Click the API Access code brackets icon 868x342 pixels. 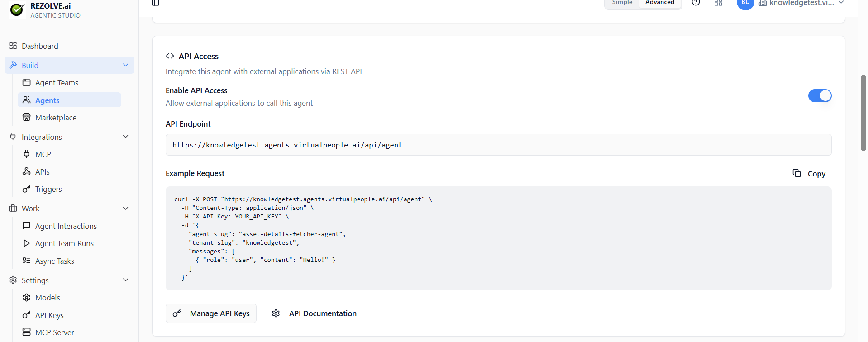[x=170, y=56]
